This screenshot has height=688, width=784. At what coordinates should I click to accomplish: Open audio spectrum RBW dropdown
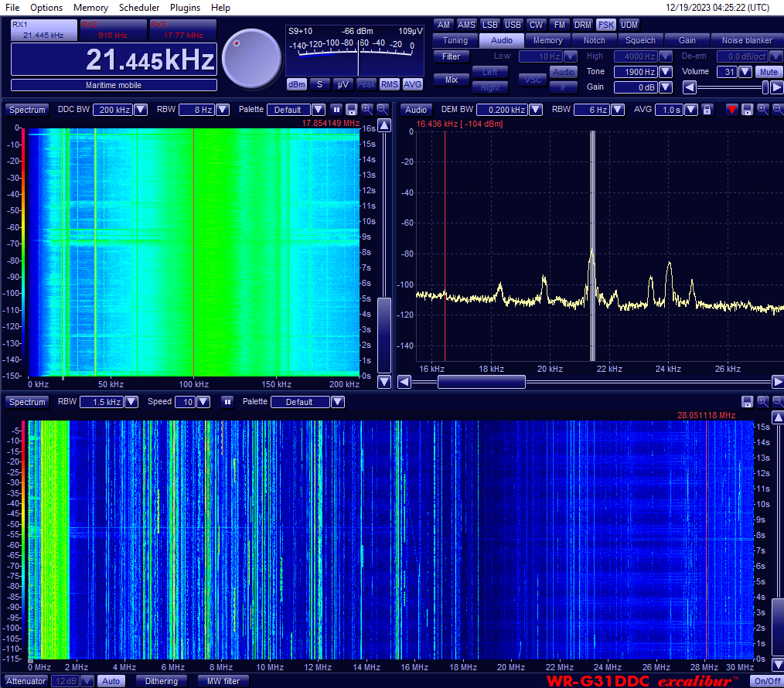click(618, 110)
